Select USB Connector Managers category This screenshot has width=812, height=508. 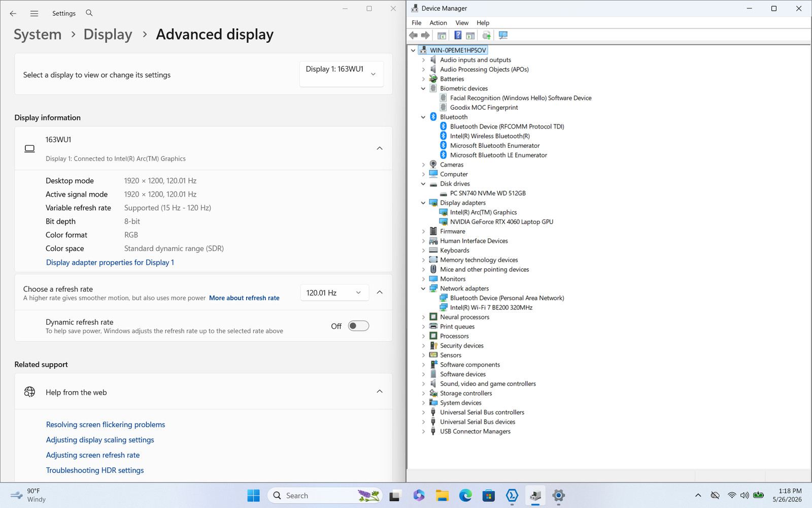click(475, 431)
